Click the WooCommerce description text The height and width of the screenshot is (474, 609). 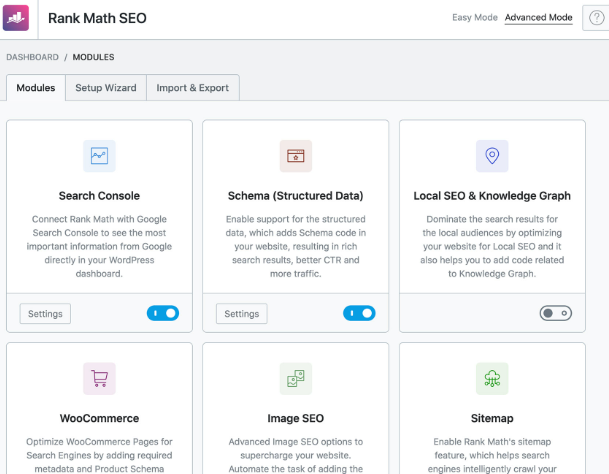(99, 455)
